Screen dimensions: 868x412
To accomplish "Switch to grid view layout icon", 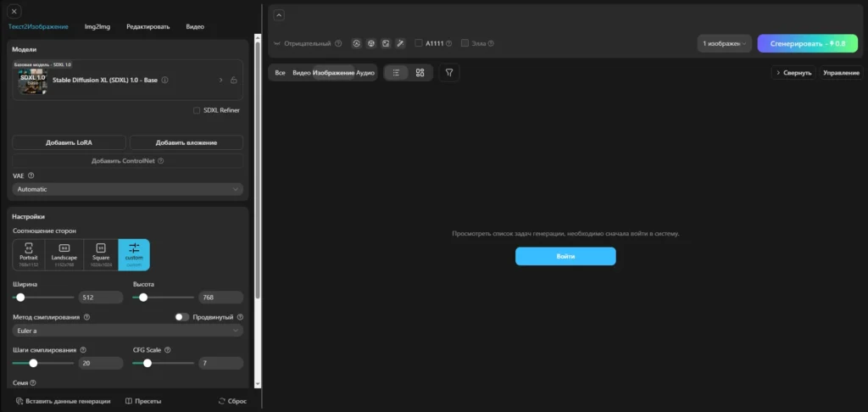I will (420, 73).
